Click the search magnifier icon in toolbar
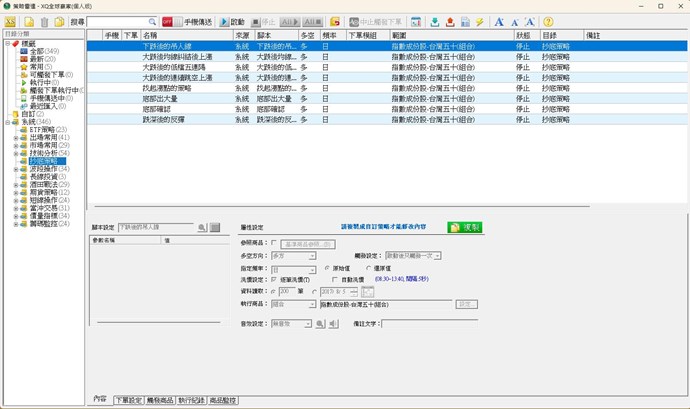Image resolution: width=690 pixels, height=409 pixels. (152, 21)
